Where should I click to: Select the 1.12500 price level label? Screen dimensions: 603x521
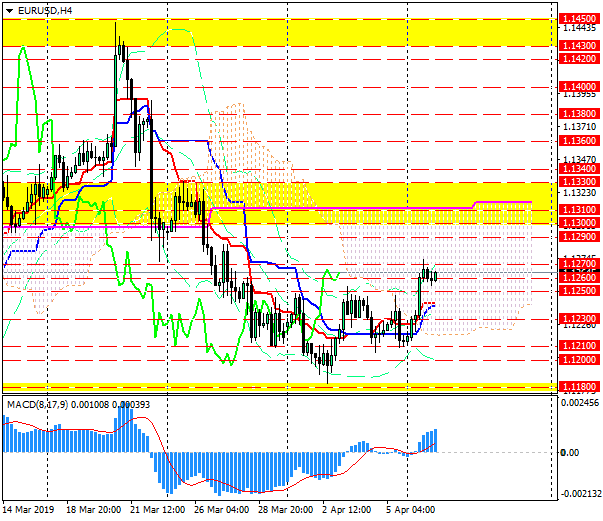pos(579,290)
